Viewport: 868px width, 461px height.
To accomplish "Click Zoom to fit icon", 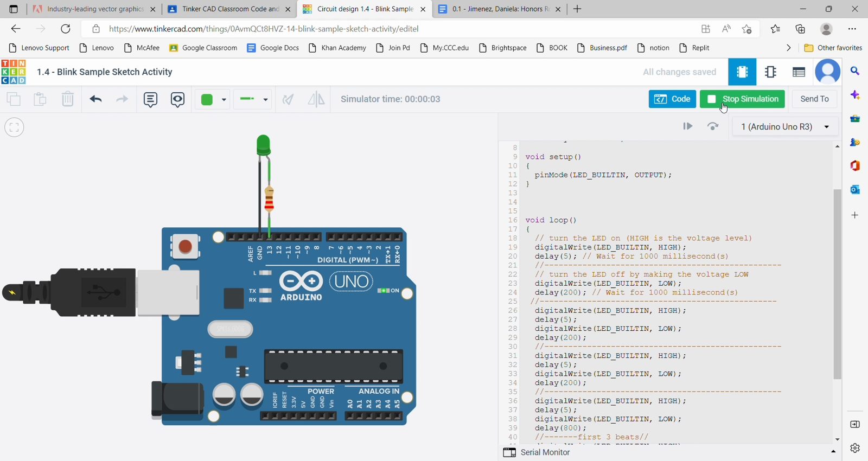I will [14, 127].
